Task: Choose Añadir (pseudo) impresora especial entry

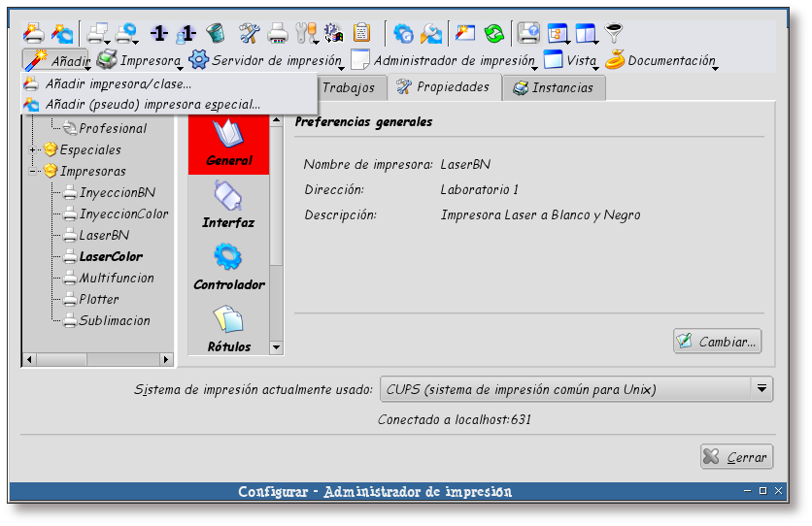Action: [152, 104]
